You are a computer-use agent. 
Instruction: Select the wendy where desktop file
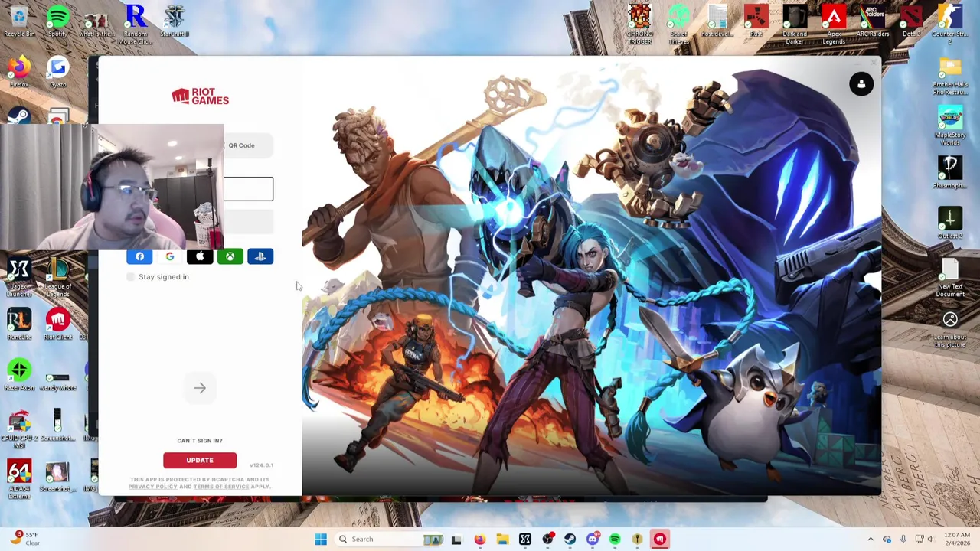coord(57,380)
